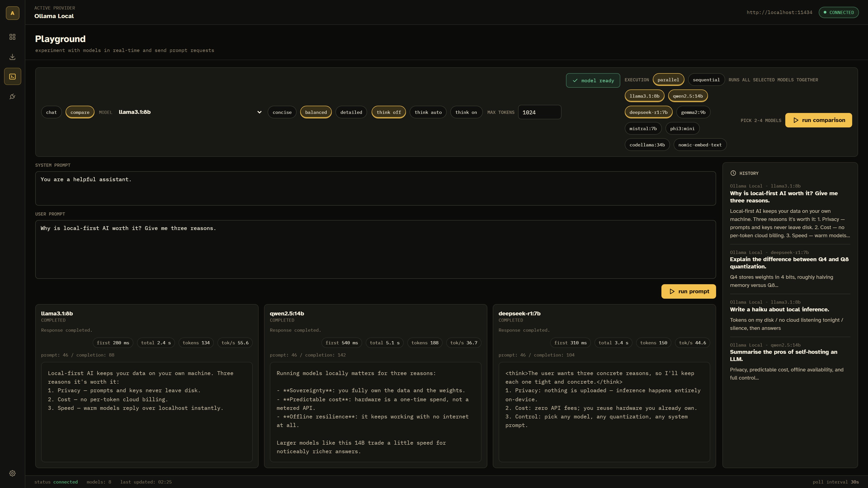Select the balanced response style

click(316, 112)
